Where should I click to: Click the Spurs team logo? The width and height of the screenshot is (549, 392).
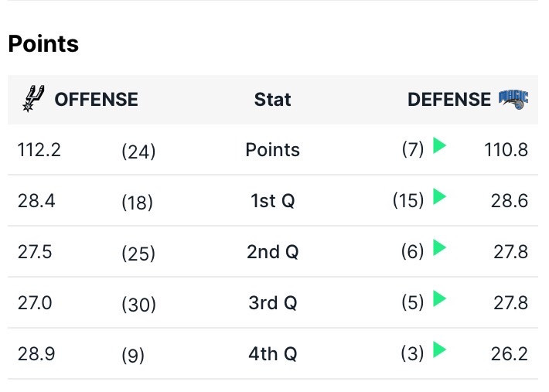pyautogui.click(x=33, y=98)
